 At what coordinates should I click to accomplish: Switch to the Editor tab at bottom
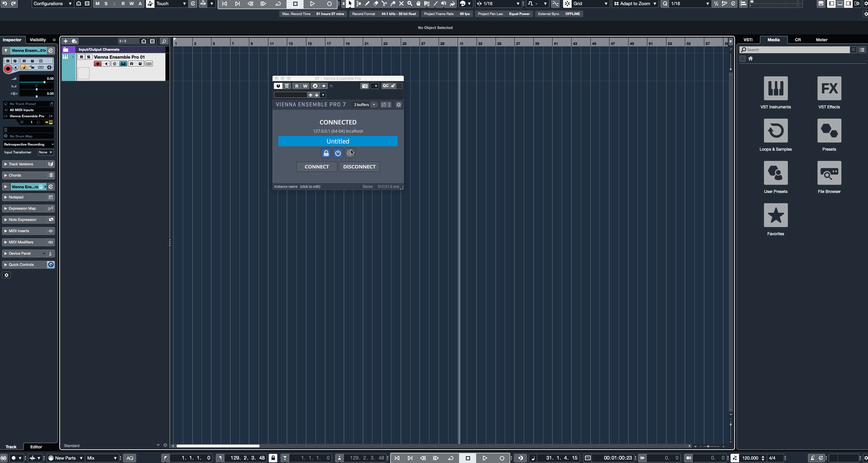click(x=36, y=447)
